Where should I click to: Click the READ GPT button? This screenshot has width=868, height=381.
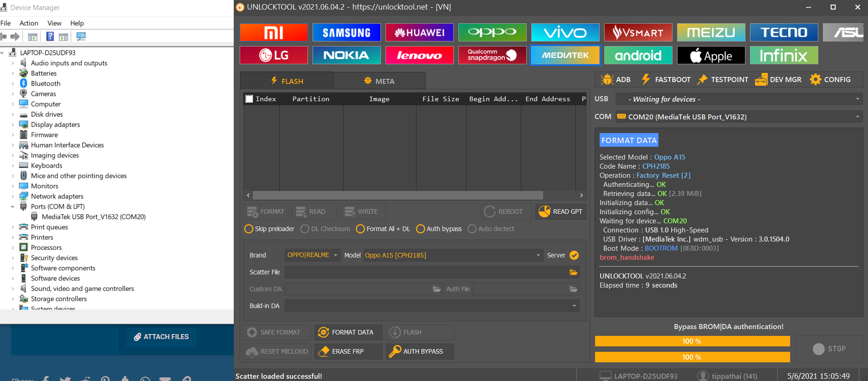561,211
